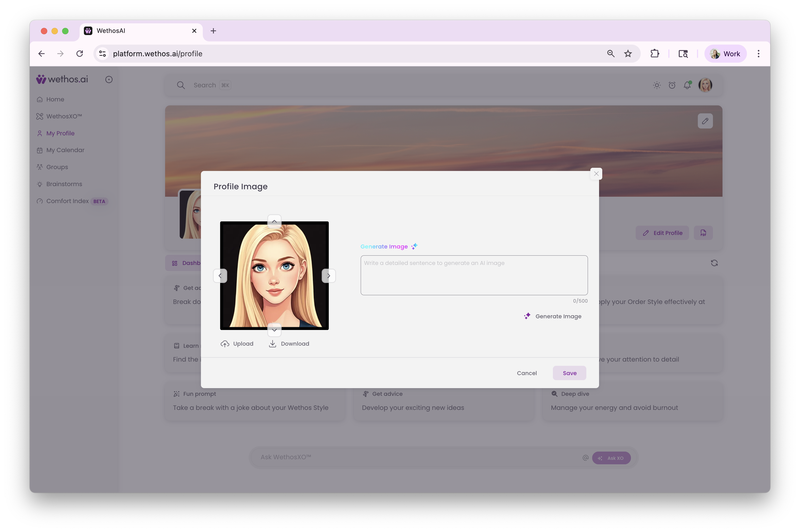Click the Ask WethosXO input field

click(x=417, y=457)
